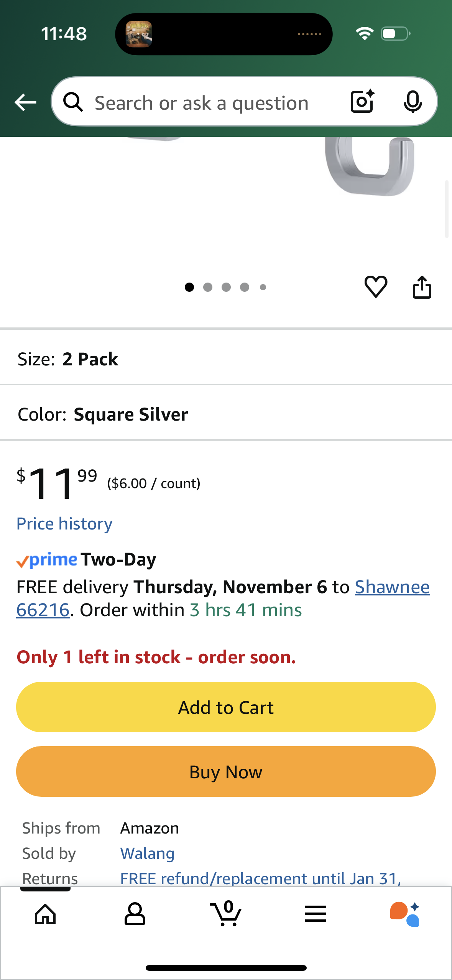Add product to wish list with heart
This screenshot has height=980, width=452.
click(x=376, y=288)
